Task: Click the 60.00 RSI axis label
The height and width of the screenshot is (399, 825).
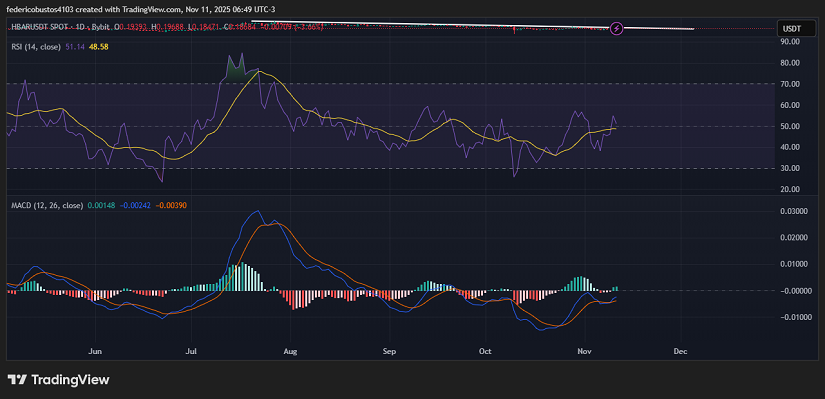Action: (790, 105)
